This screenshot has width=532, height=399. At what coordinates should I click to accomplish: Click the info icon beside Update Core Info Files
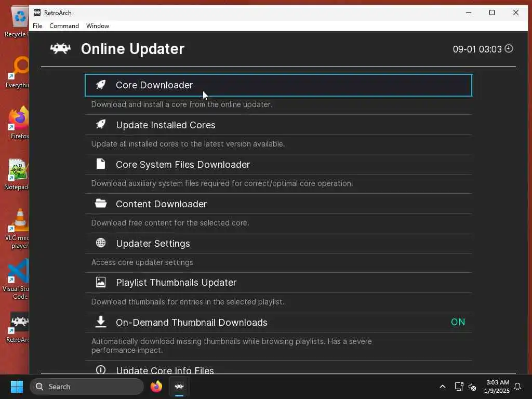click(x=101, y=369)
